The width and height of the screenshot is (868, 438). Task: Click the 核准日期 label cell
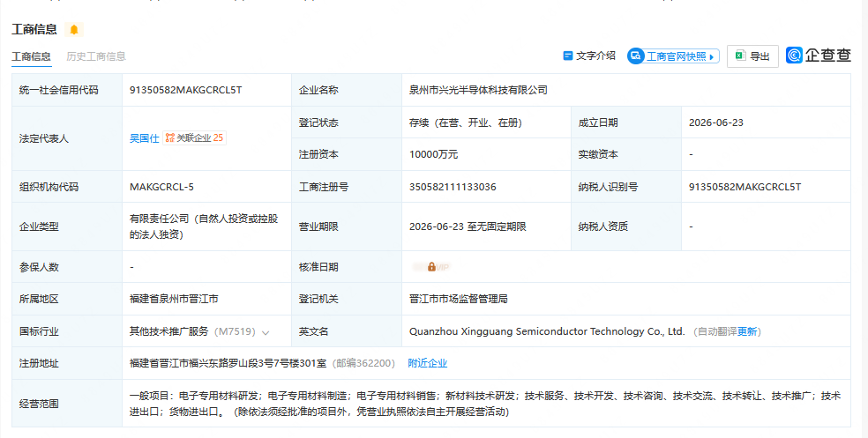(347, 267)
